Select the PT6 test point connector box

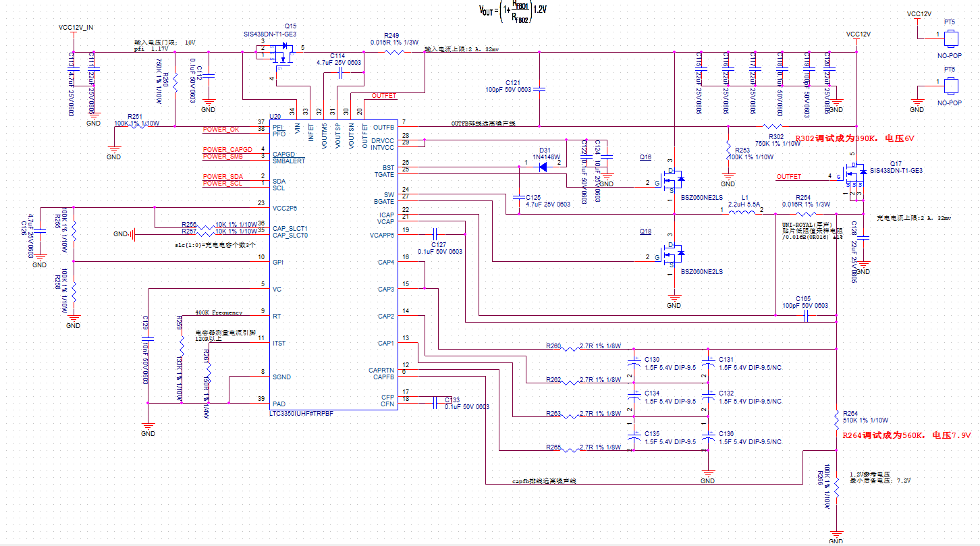tap(950, 86)
